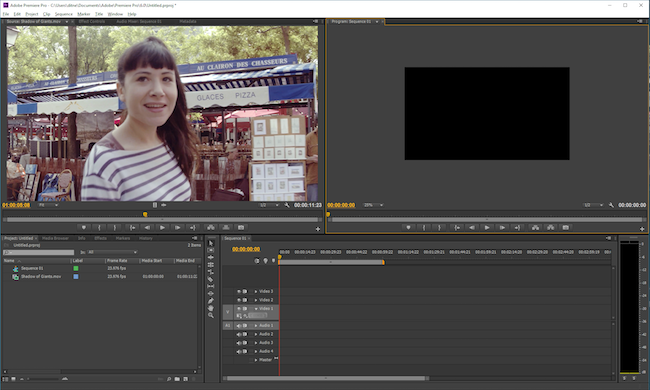Toggle Video 1 track output eye
Screen dimensions: 650x390
click(239, 309)
